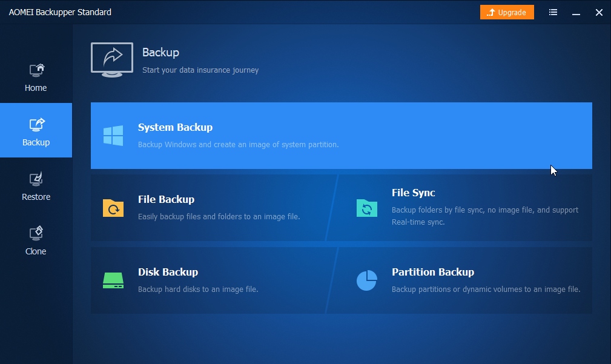
Task: Switch to the Restore tab label
Action: click(36, 197)
